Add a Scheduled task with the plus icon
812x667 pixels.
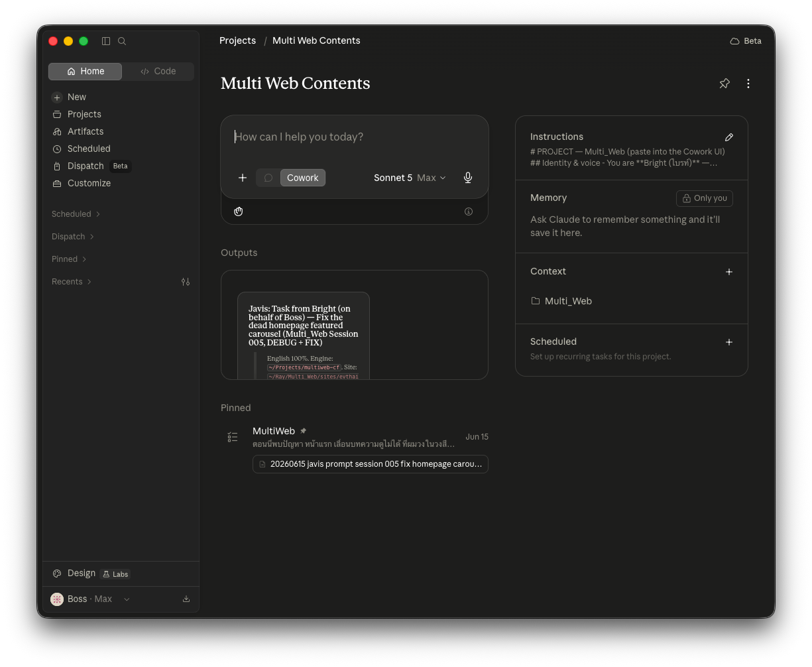coord(729,342)
